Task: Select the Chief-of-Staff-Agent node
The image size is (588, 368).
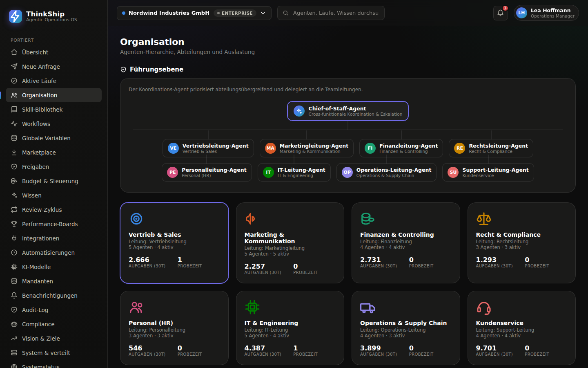Action: click(x=348, y=111)
